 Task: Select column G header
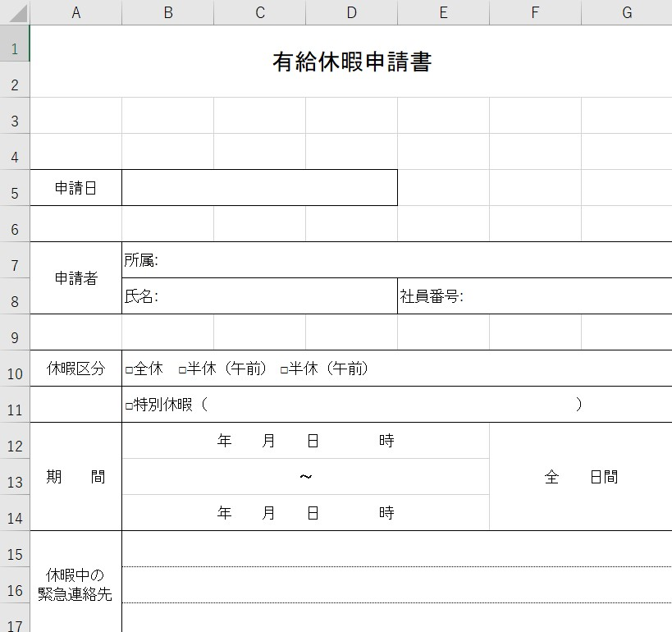(x=626, y=12)
